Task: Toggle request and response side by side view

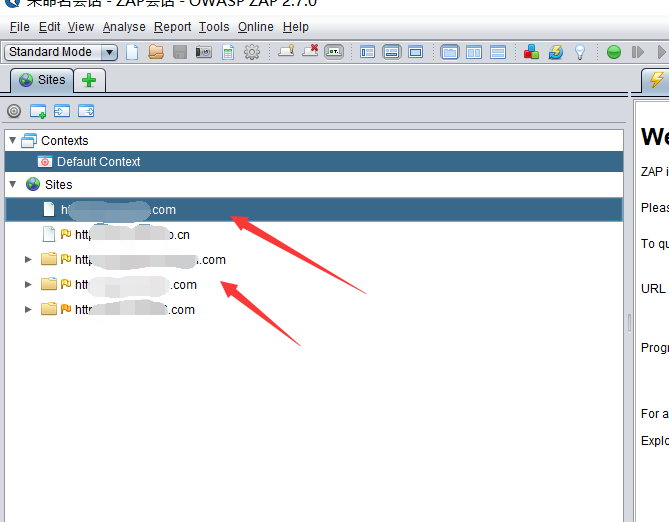Action: (474, 52)
